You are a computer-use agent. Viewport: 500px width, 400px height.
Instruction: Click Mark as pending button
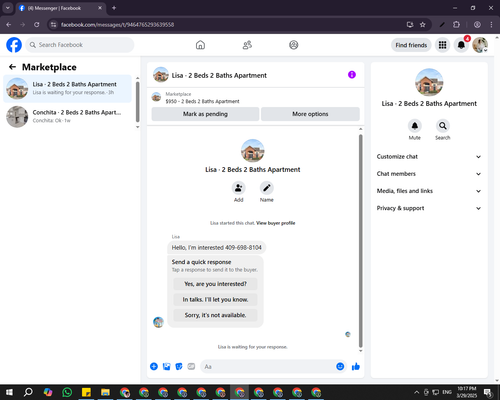[205, 114]
